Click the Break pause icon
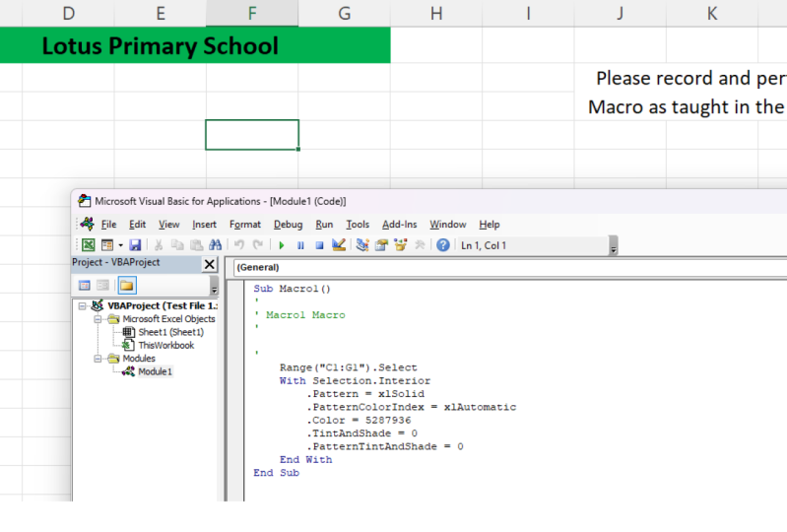 click(x=300, y=245)
